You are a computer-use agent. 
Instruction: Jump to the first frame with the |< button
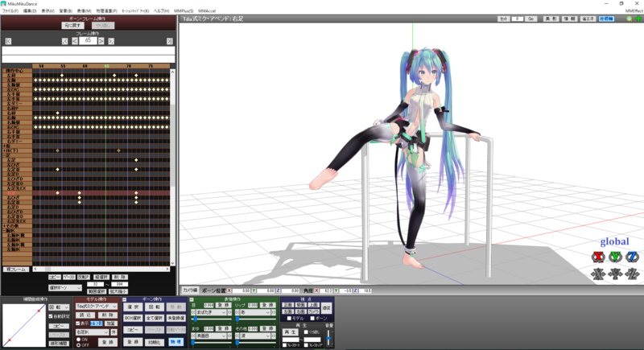click(8, 41)
